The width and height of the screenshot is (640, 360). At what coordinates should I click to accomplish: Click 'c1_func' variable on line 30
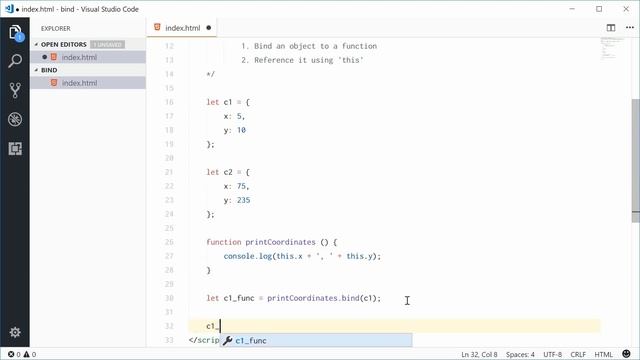[239, 298]
